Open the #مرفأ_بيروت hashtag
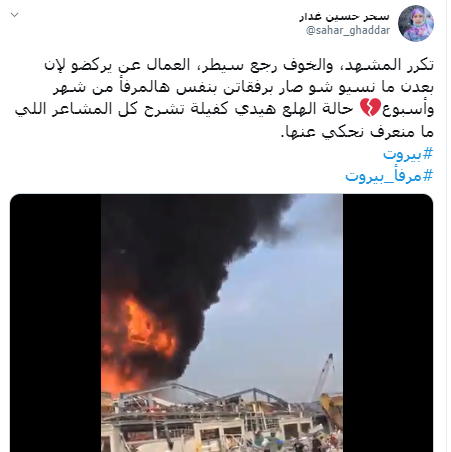Image resolution: width=451 pixels, height=452 pixels. [x=389, y=175]
